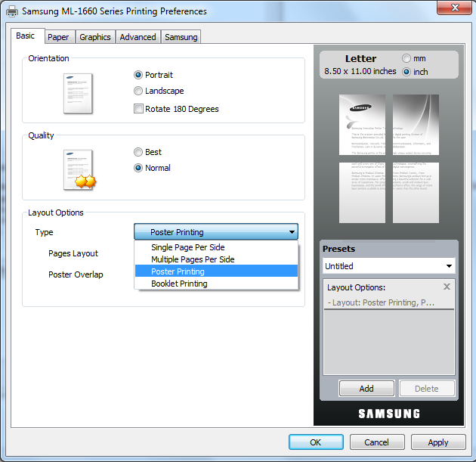Click the Cancel button
The image size is (476, 462).
point(377,442)
